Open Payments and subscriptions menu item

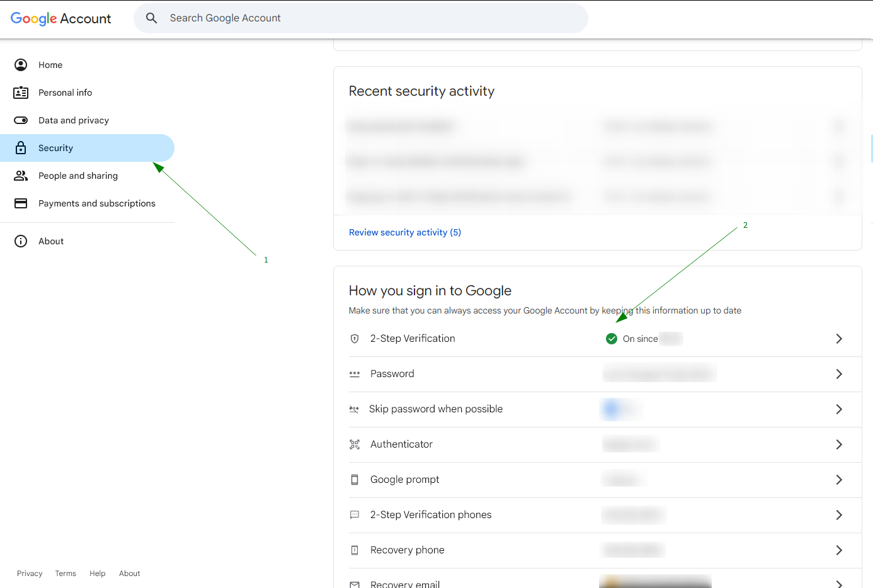click(96, 203)
